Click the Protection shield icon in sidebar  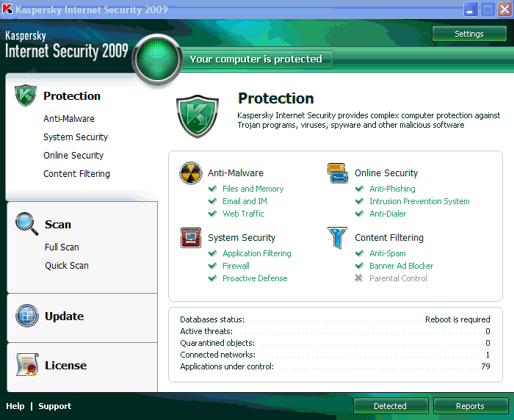tap(26, 95)
